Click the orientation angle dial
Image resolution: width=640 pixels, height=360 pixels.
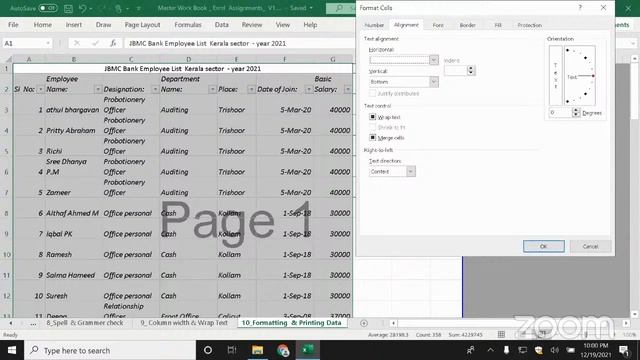[x=580, y=76]
